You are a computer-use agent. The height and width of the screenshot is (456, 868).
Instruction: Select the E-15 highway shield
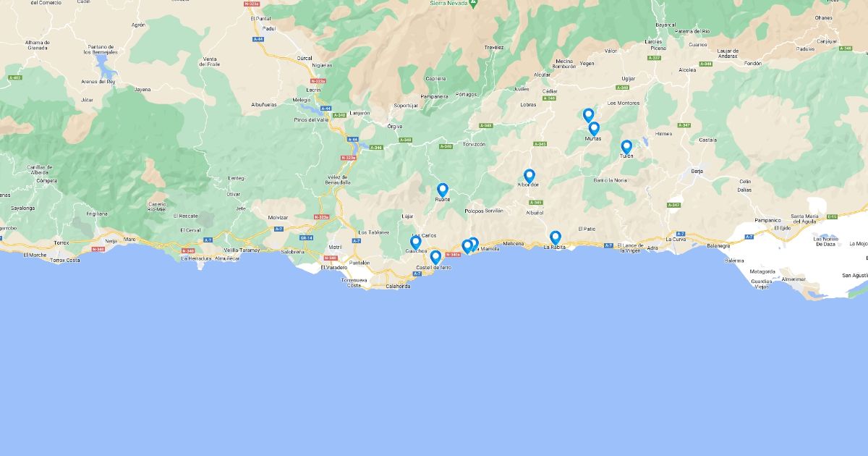tap(832, 216)
